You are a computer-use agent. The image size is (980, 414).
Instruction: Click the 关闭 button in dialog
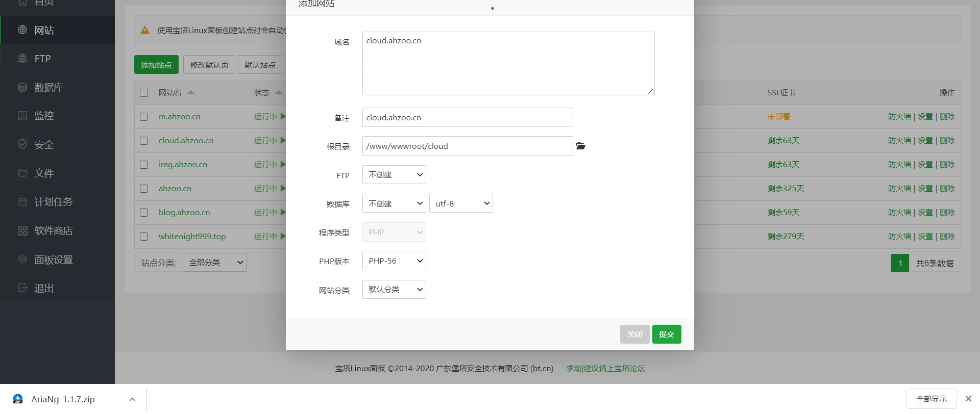[635, 334]
